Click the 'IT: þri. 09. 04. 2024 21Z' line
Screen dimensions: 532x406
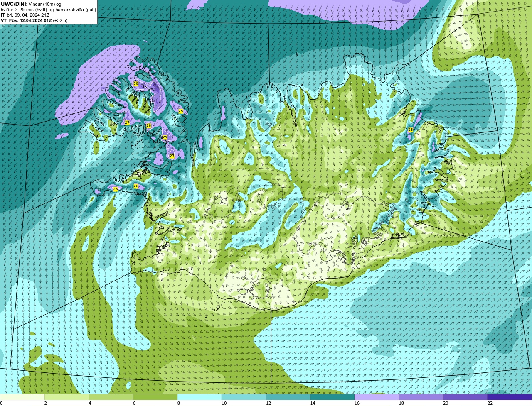(x=25, y=15)
